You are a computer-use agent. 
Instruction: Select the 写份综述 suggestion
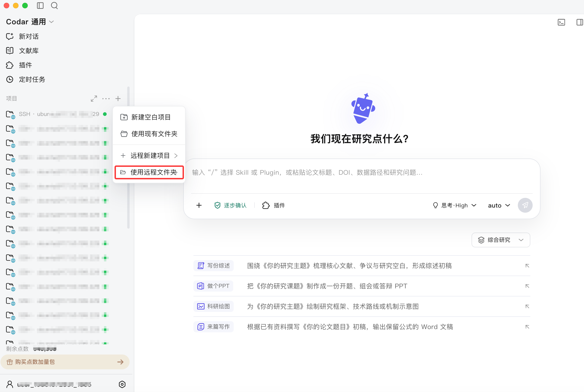[x=214, y=265]
